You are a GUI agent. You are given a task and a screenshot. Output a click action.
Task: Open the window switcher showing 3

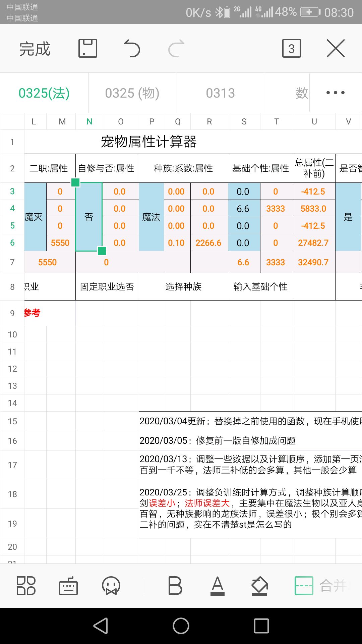coord(292,49)
